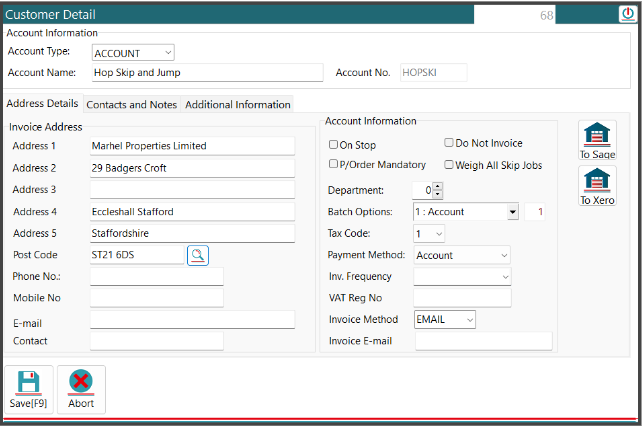Increase the Department number stepper
Image resolution: width=642 pixels, height=427 pixels.
pos(438,186)
